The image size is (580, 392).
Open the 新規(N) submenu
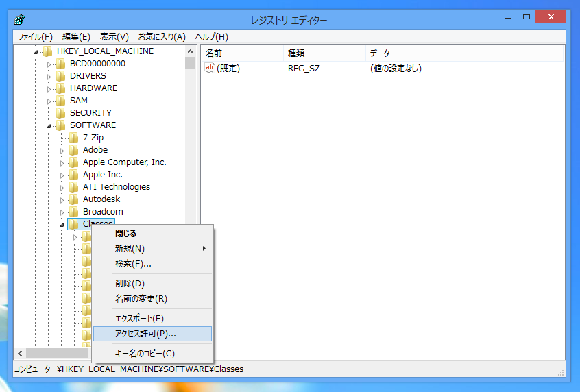tap(152, 249)
